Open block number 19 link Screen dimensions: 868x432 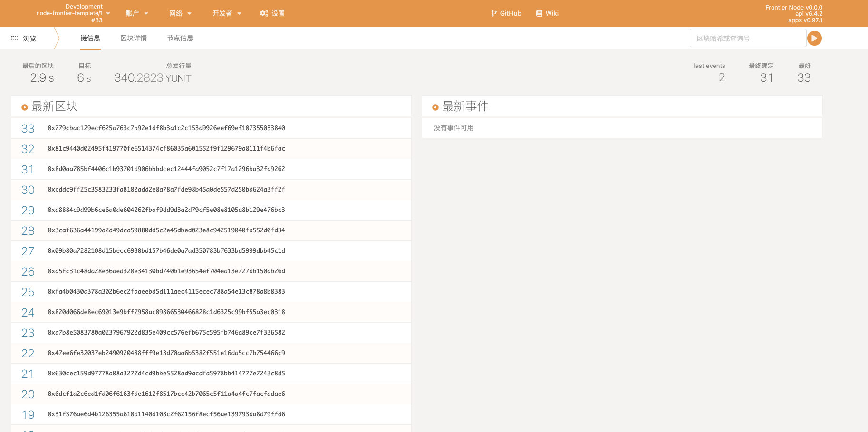28,414
